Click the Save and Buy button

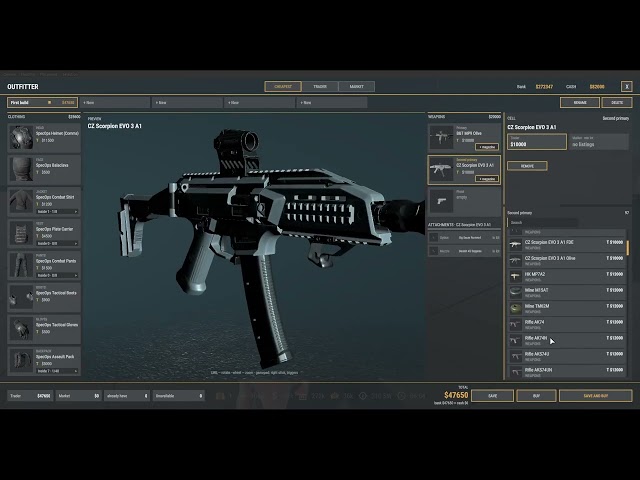coord(596,396)
